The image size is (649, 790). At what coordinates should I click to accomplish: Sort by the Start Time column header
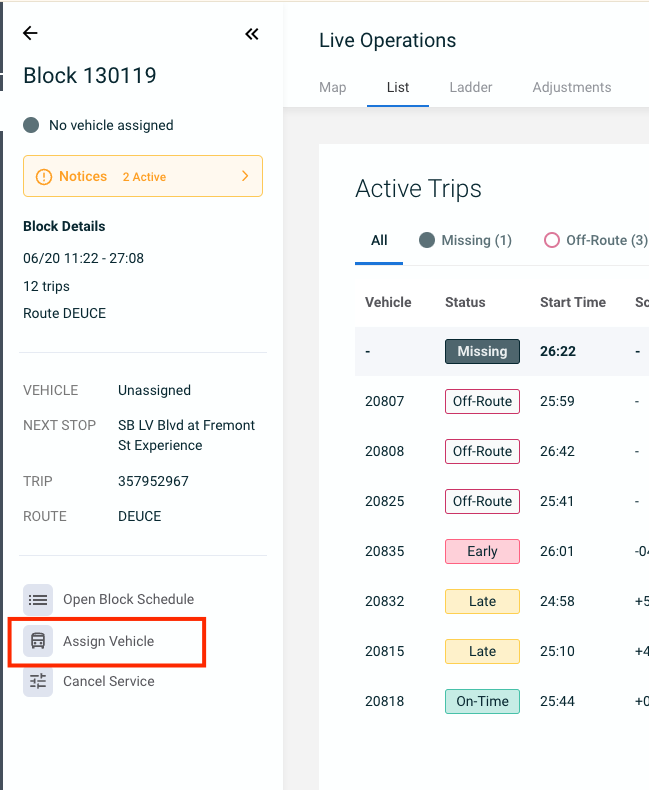point(573,302)
